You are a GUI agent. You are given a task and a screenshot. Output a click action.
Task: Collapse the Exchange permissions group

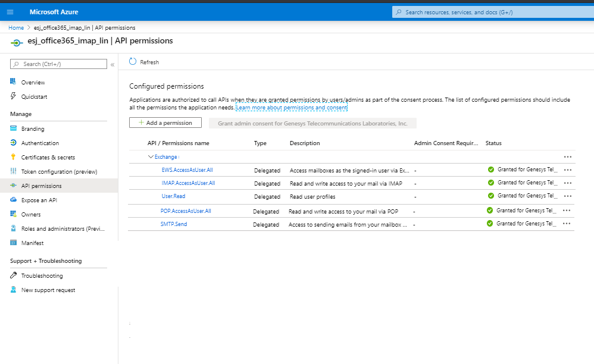pyautogui.click(x=151, y=157)
